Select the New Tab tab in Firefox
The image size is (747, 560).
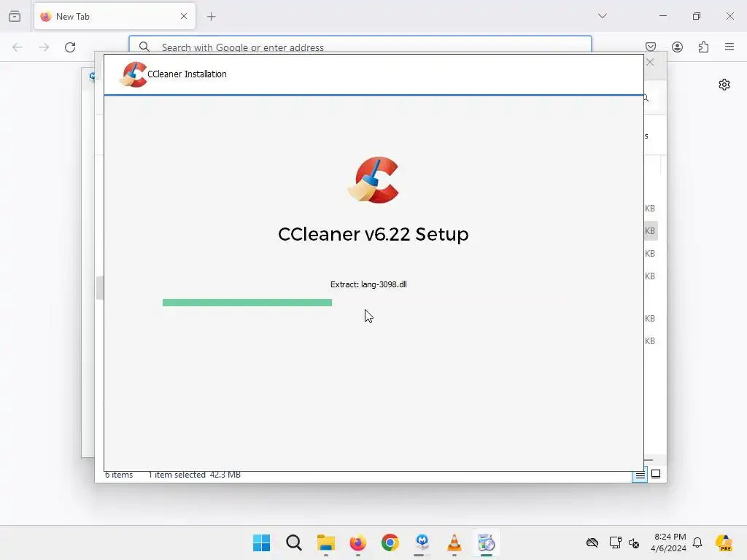pyautogui.click(x=115, y=16)
